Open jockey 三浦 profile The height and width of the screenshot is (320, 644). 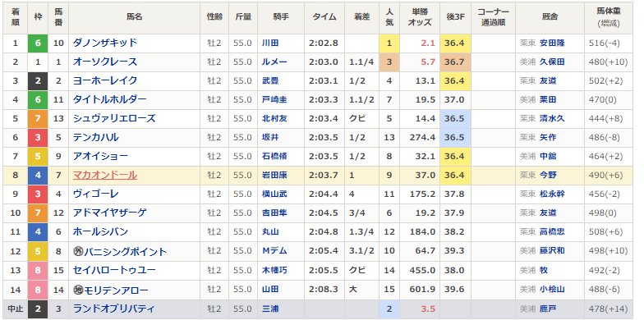(x=270, y=309)
